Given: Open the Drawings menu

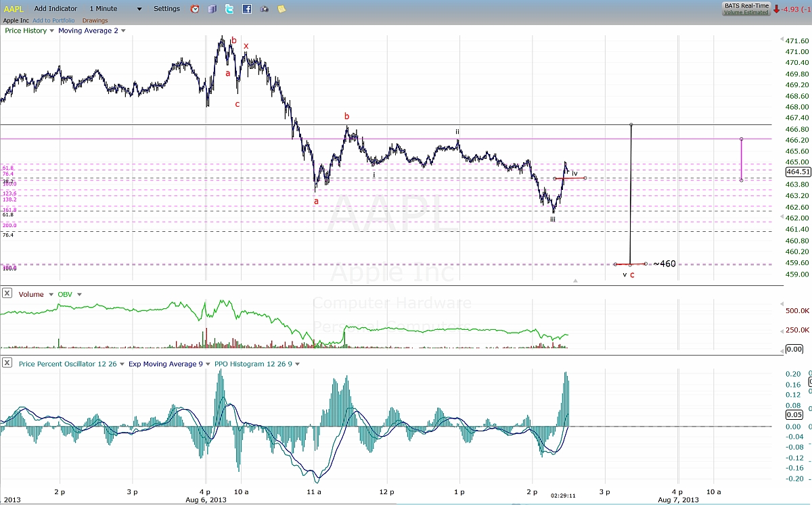Looking at the screenshot, I should point(95,21).
